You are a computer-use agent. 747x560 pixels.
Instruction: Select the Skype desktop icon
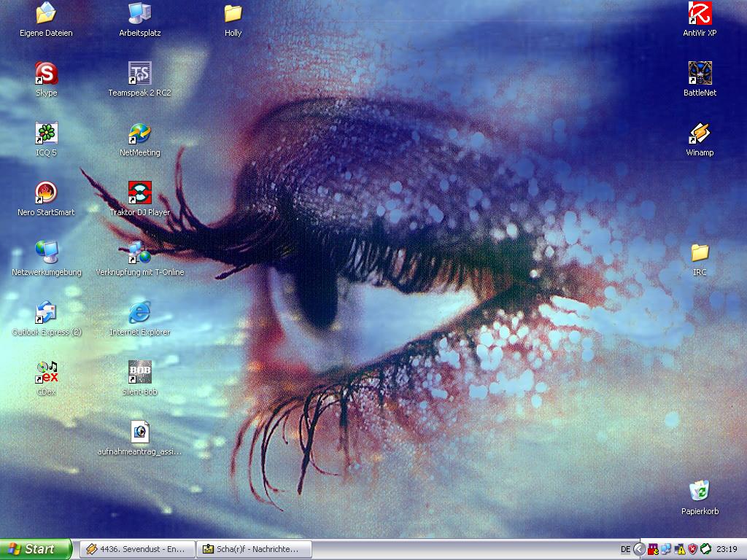pos(46,74)
